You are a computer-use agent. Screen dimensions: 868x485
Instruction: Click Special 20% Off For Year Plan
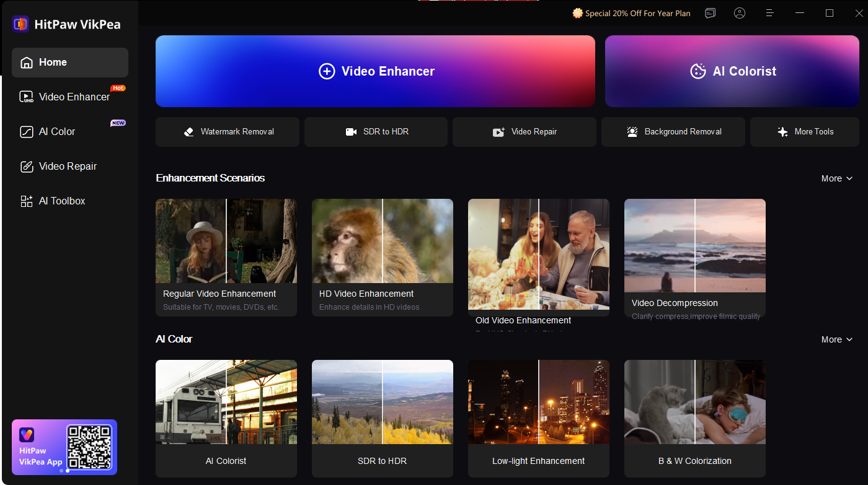point(631,13)
